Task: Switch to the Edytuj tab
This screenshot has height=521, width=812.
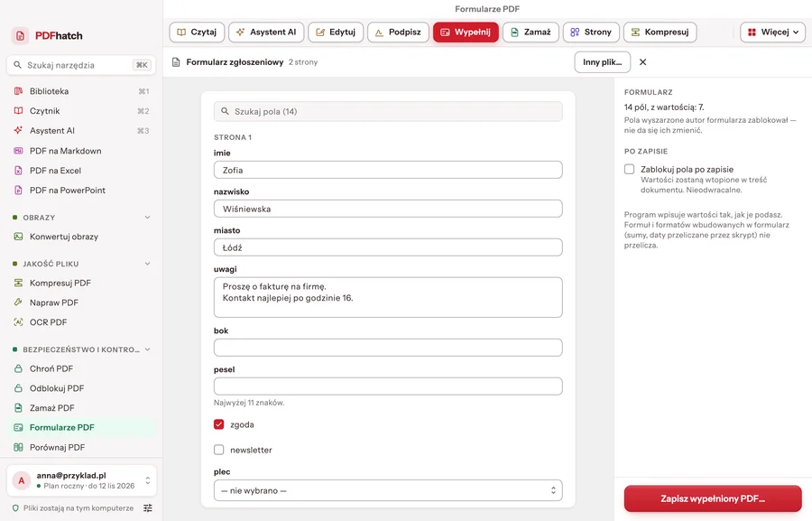Action: (336, 33)
